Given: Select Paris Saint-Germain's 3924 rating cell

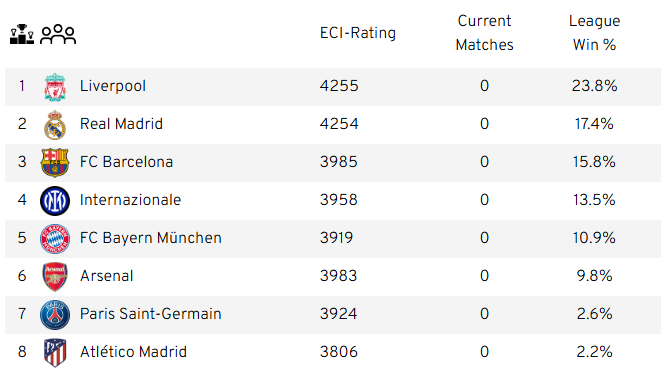Looking at the screenshot, I should coord(339,314).
